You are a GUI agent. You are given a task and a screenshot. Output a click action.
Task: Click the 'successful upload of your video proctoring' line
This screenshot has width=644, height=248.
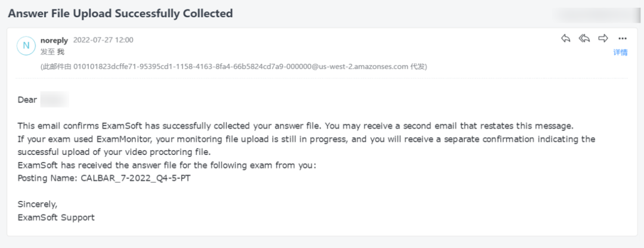(114, 153)
